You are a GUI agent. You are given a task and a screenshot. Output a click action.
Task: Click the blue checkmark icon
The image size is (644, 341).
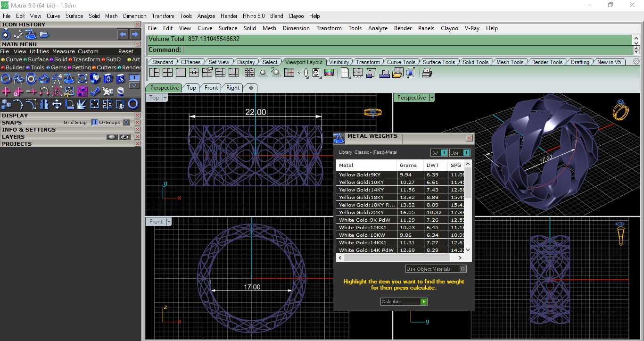pyautogui.click(x=95, y=91)
